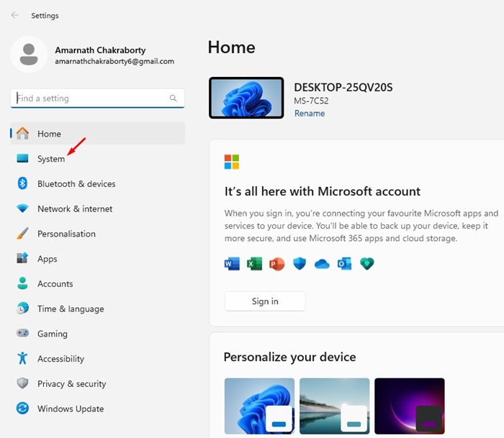Click the Microsoft four-color logo
The height and width of the screenshot is (438, 504).
[x=232, y=162]
